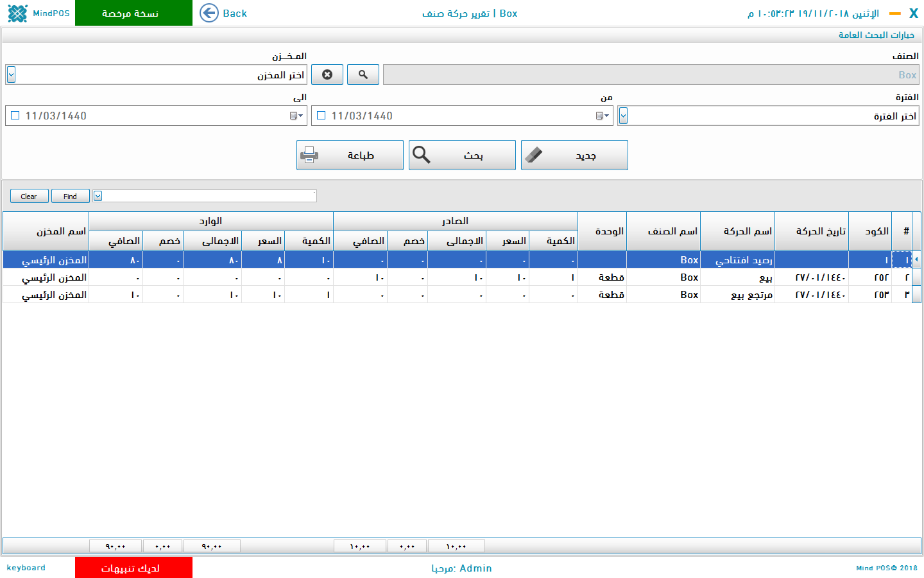This screenshot has width=924, height=578.
Task: Click the MindPOS logo icon
Action: tap(18, 13)
